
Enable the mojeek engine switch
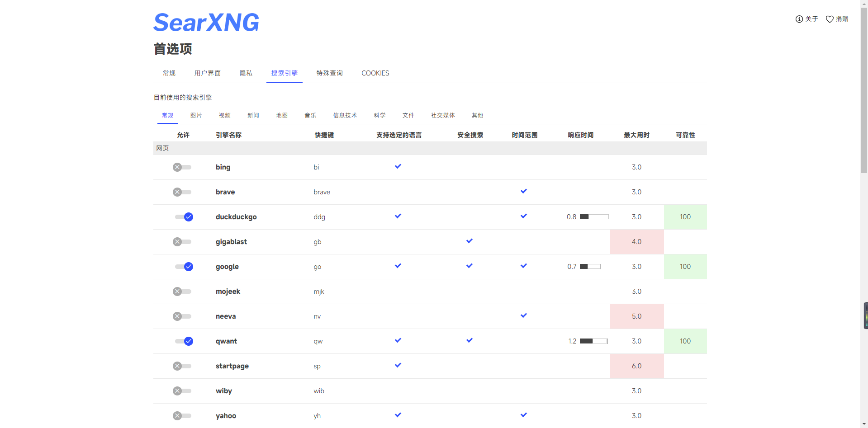tap(182, 292)
